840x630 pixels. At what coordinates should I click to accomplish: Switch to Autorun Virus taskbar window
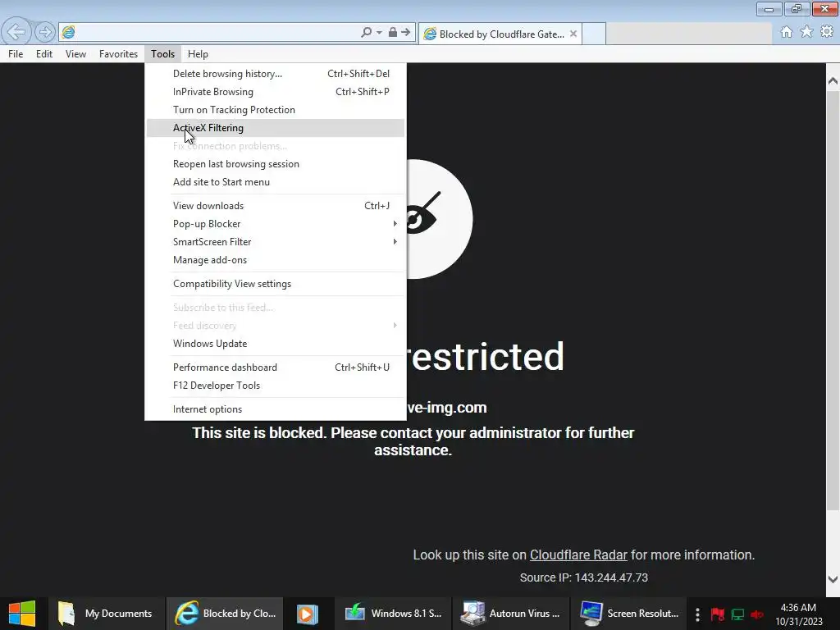[510, 614]
